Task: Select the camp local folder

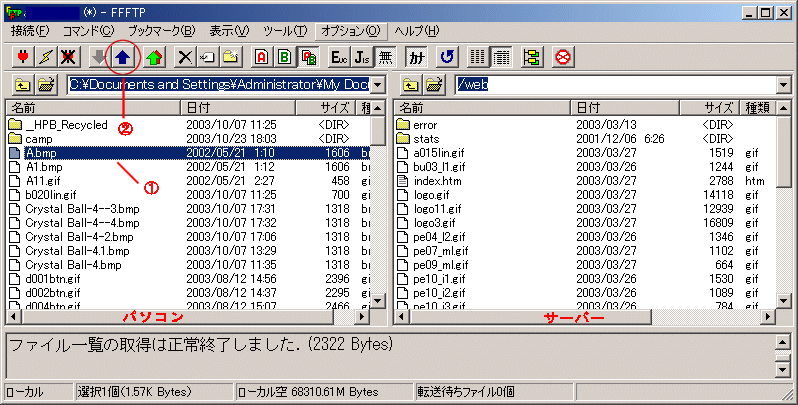Action: click(x=39, y=139)
